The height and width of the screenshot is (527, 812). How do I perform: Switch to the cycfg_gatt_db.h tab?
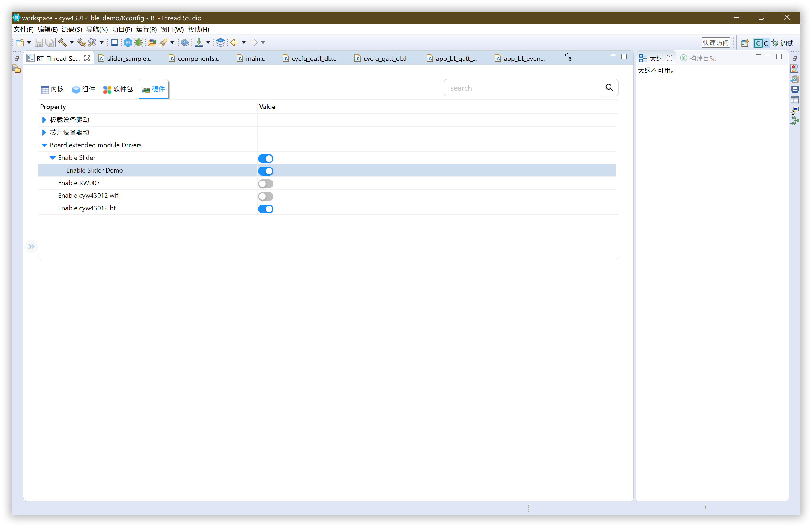click(x=381, y=58)
